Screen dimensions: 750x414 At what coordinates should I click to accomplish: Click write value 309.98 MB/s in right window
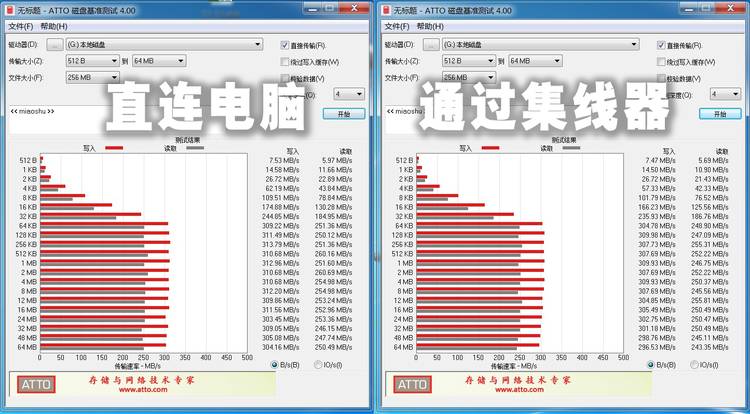657,235
